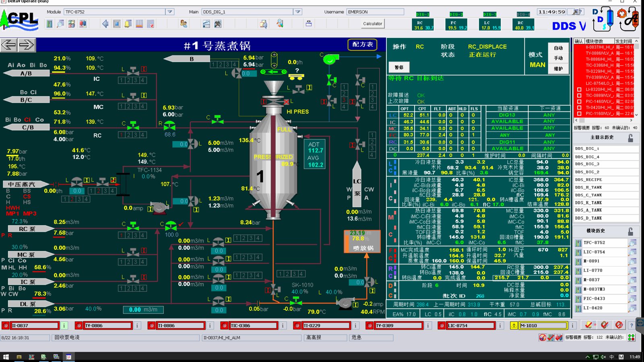Switch to DIG-4 digester tab
This screenshot has height=362, width=644.
(x=523, y=14)
